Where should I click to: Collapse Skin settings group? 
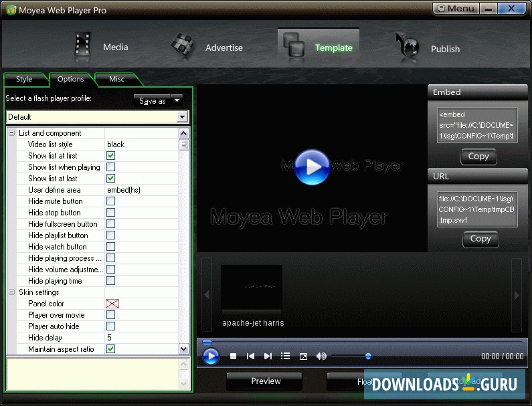(x=11, y=292)
